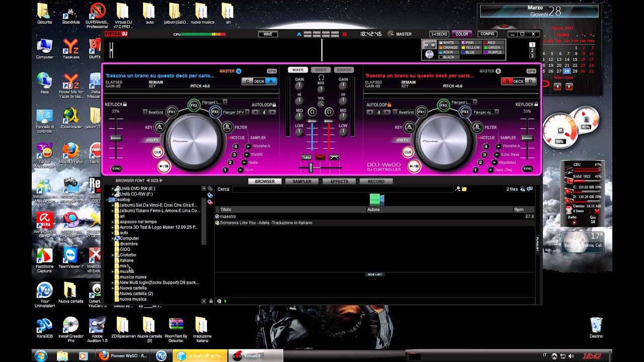Click the A CTRL key button on left deck
The image size is (644, 362).
point(160,127)
